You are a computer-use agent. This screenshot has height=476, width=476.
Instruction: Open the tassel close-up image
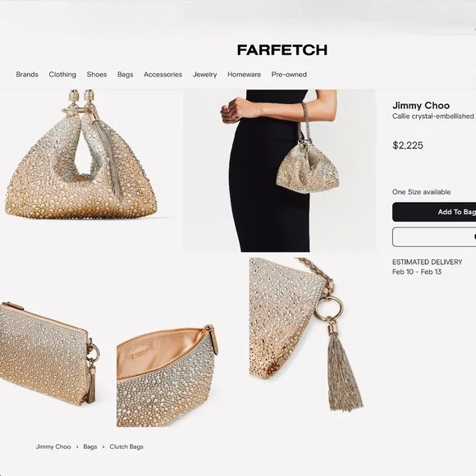tap(307, 335)
